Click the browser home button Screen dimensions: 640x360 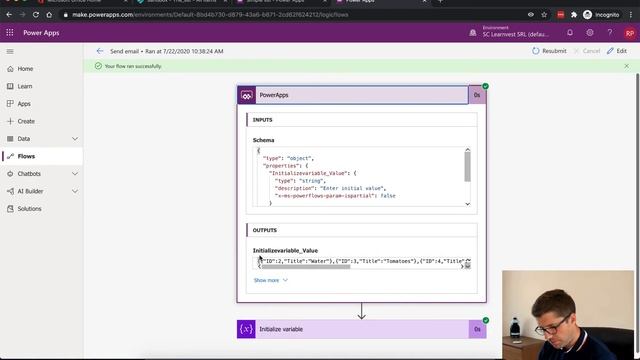pyautogui.click(x=49, y=15)
